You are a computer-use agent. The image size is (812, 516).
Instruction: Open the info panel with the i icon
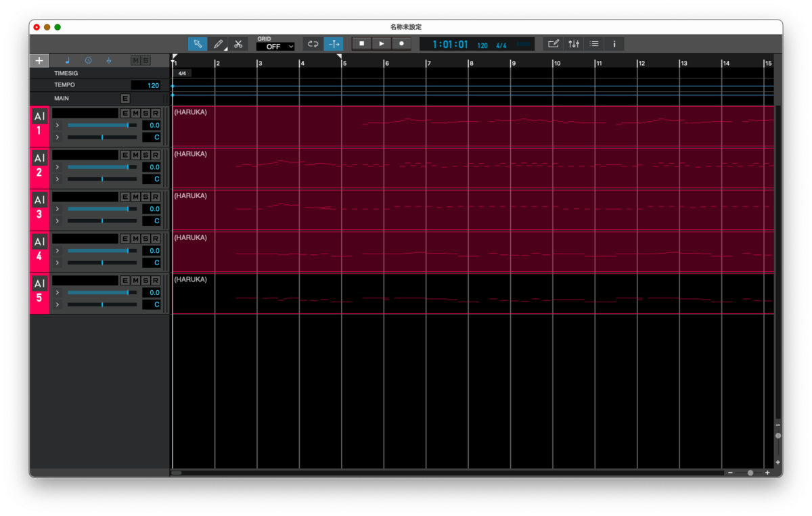pyautogui.click(x=614, y=44)
